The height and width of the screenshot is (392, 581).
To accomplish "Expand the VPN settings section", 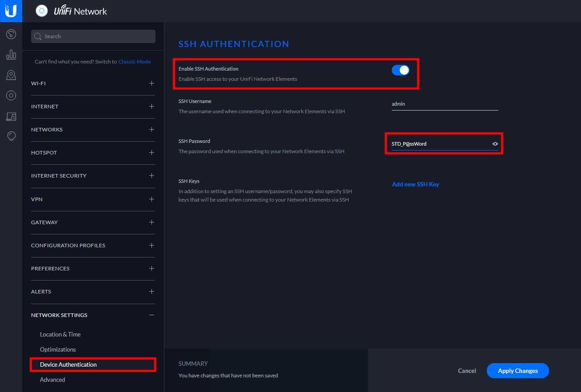I will coord(151,199).
